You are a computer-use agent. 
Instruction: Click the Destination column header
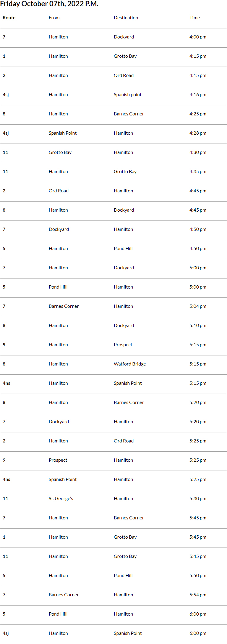pos(126,18)
